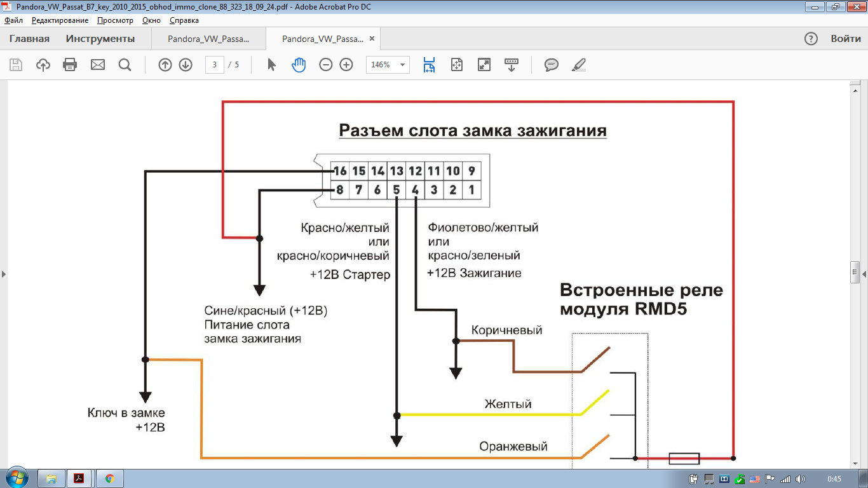
Task: Enable full screen view mode
Action: (484, 65)
